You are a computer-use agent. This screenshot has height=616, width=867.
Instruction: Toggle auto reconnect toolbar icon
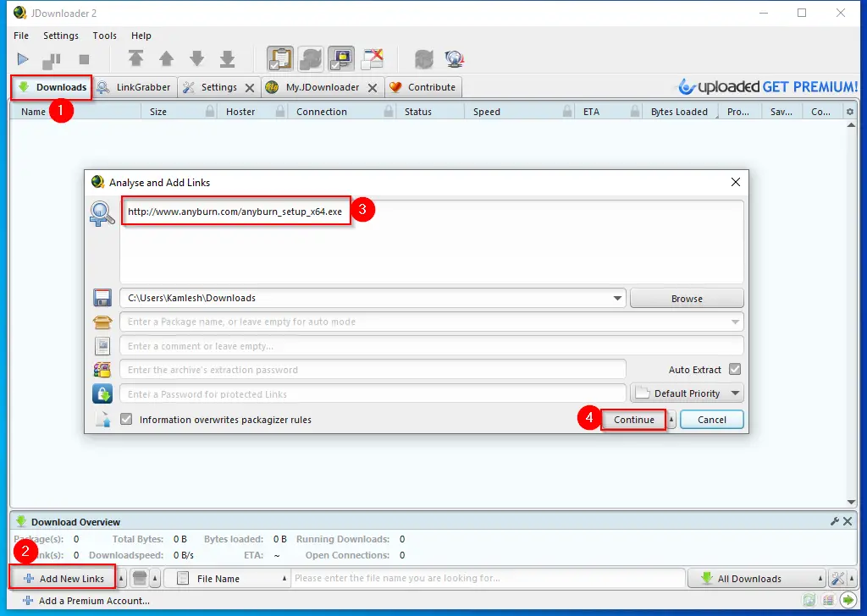pos(311,58)
